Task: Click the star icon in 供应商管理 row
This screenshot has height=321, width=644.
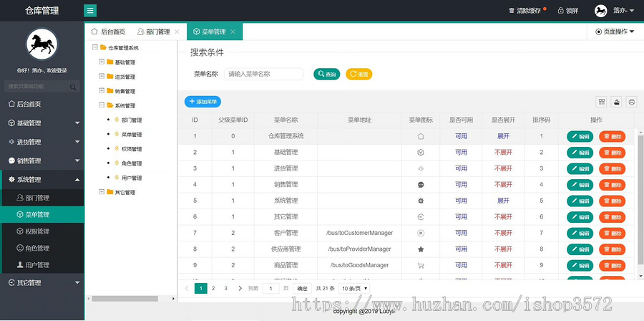Action: click(421, 249)
